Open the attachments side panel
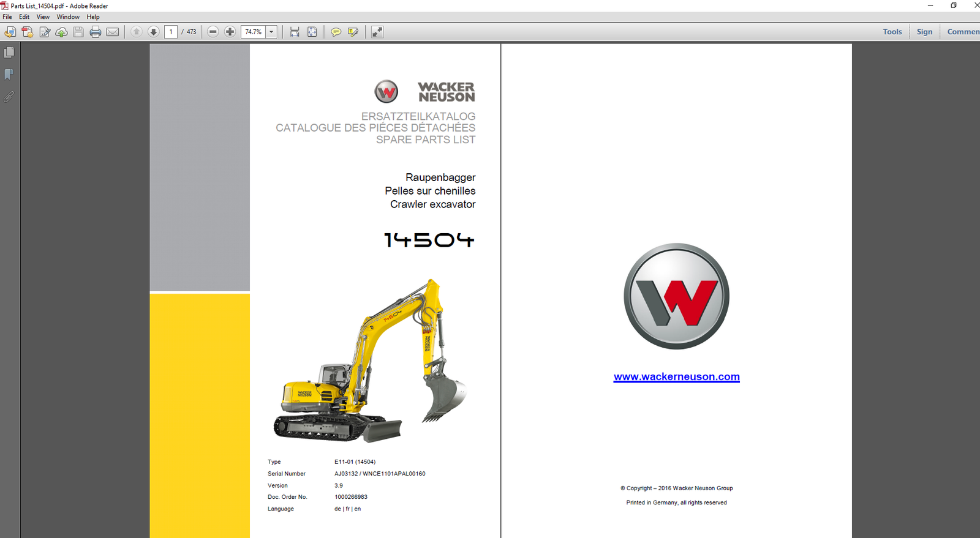Image resolution: width=980 pixels, height=538 pixels. click(x=9, y=97)
